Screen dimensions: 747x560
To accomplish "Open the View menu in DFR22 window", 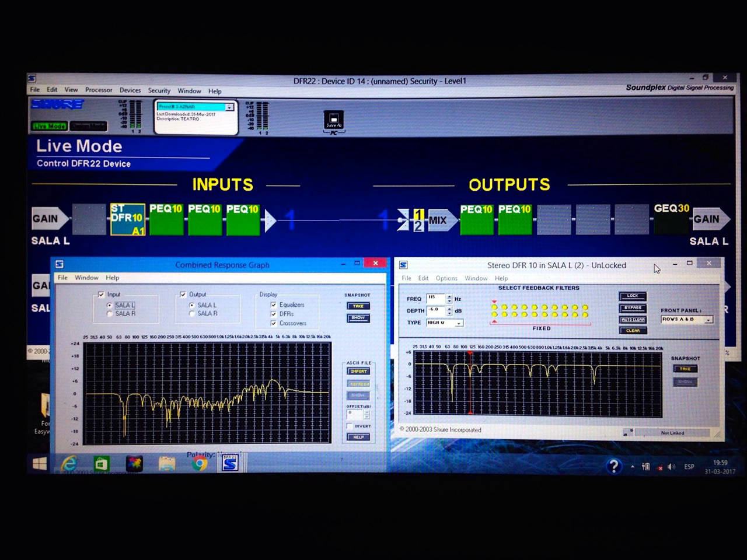I will [71, 90].
